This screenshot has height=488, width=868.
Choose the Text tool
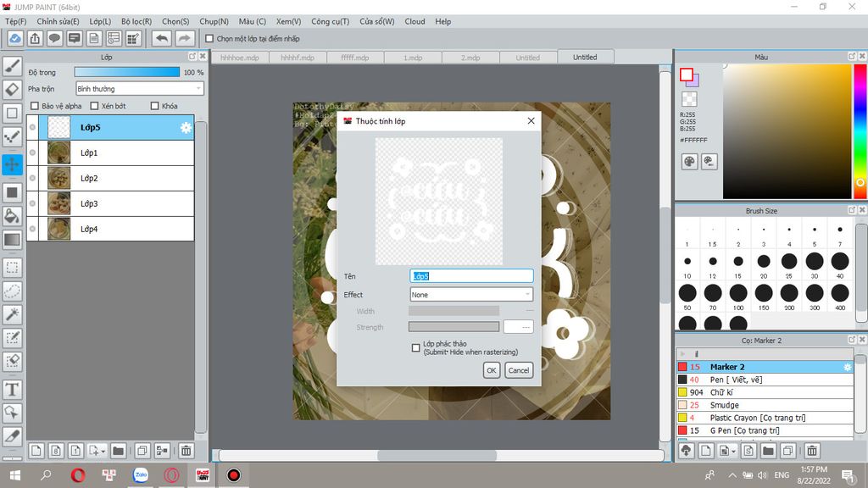click(12, 390)
